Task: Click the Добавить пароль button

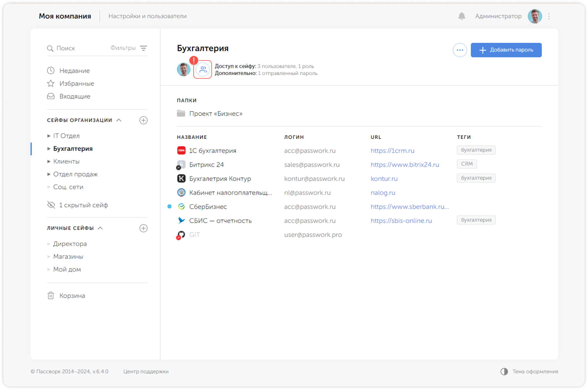Action: (506, 50)
